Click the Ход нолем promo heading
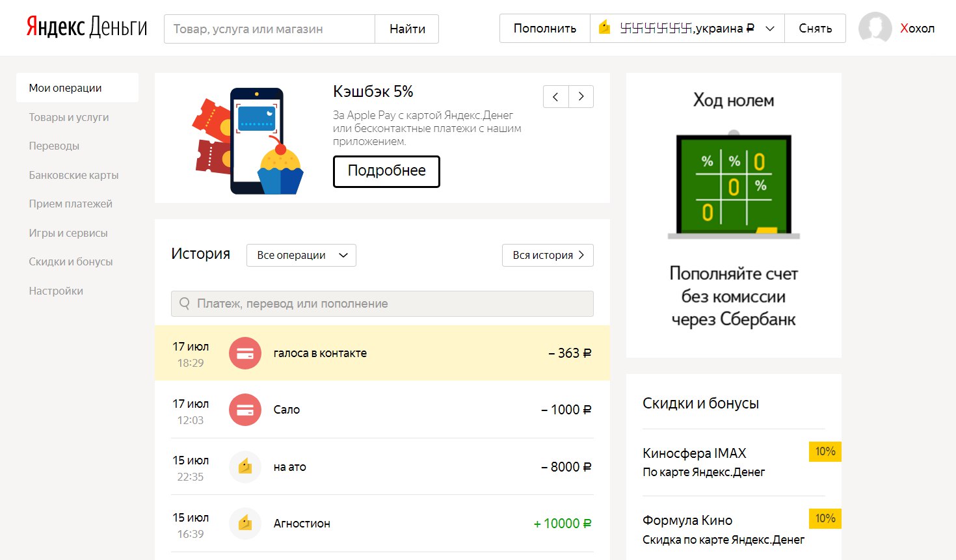This screenshot has width=956, height=560. (734, 100)
